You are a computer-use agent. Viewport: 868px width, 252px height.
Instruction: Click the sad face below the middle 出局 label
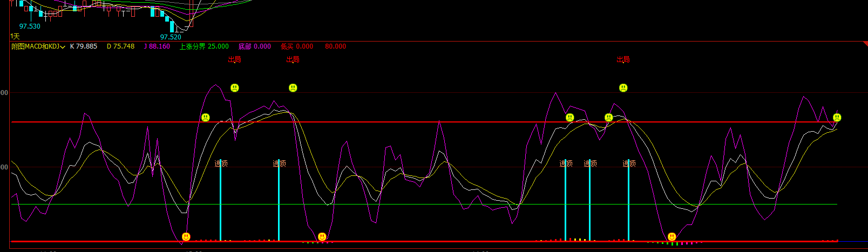[293, 88]
